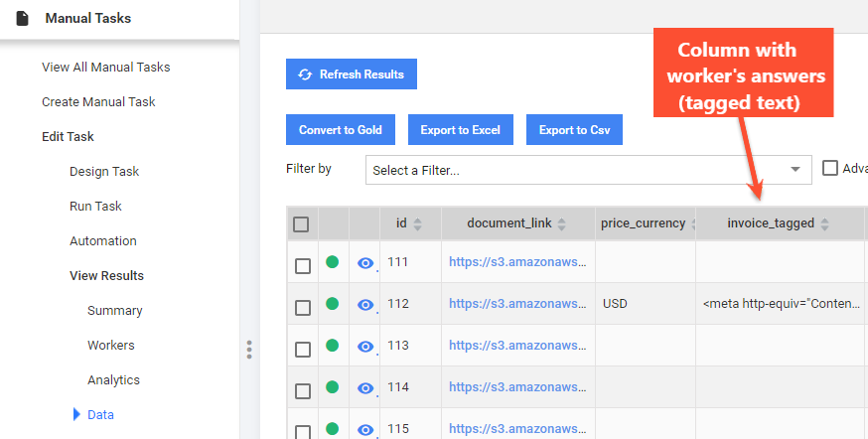Screen dimensions: 868x439
Task: Click the Convert to Gold button
Action: click(341, 129)
